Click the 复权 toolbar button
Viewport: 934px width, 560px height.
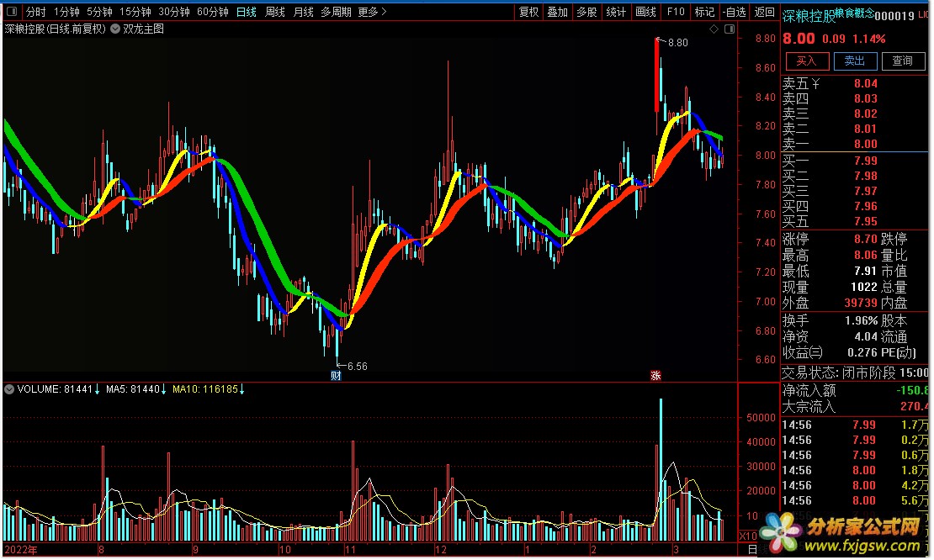[x=528, y=11]
